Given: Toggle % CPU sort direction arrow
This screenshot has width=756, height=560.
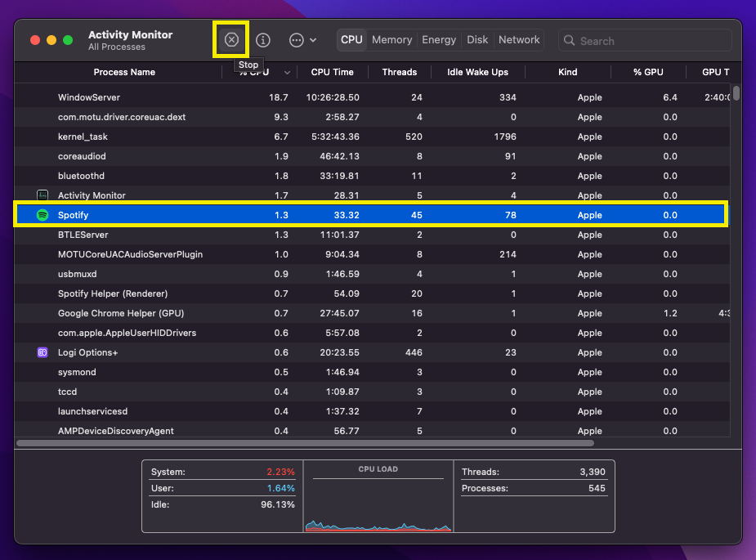Looking at the screenshot, I should click(x=287, y=73).
